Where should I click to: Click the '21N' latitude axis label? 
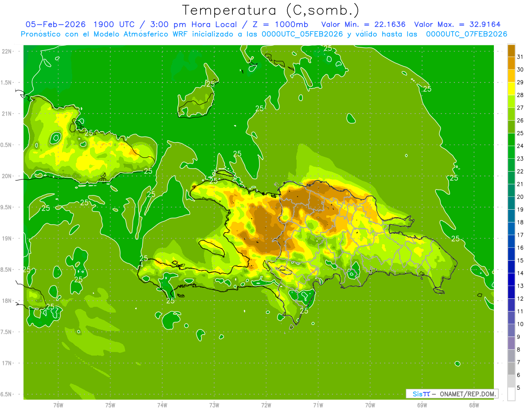7,114
